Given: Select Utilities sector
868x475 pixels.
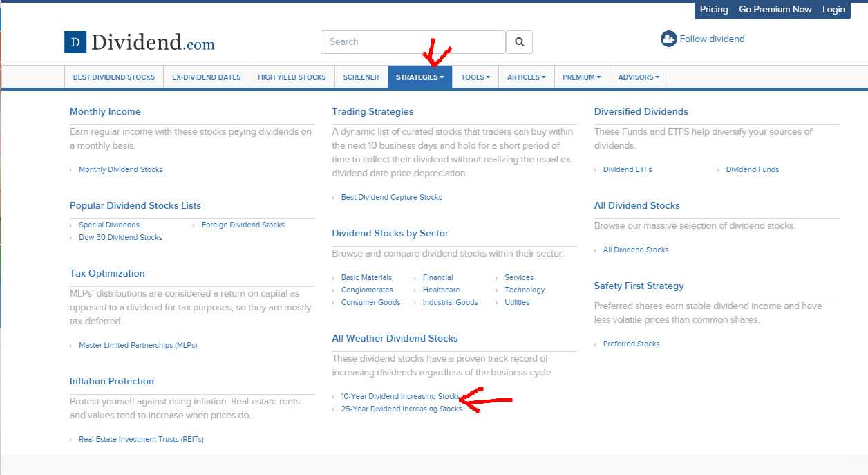Looking at the screenshot, I should [517, 302].
